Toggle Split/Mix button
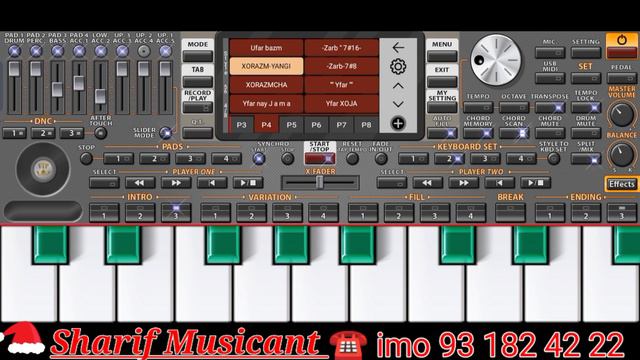This screenshot has width=640, height=360. point(586,158)
